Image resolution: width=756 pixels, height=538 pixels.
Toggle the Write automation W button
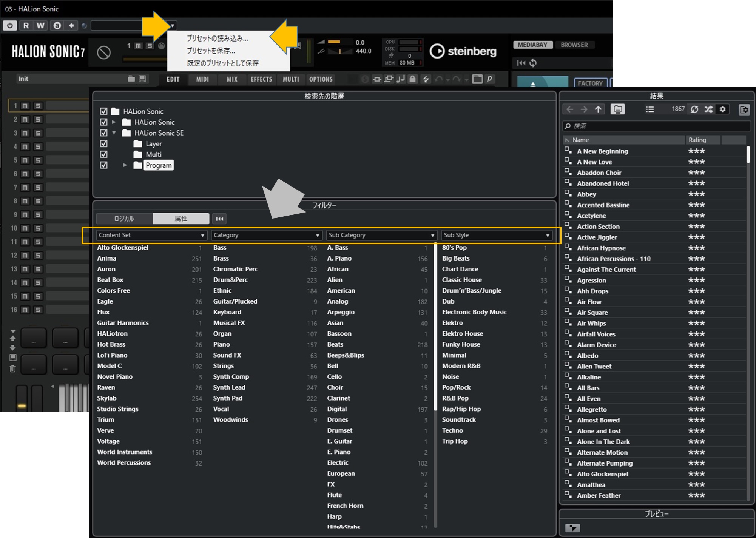coord(40,25)
